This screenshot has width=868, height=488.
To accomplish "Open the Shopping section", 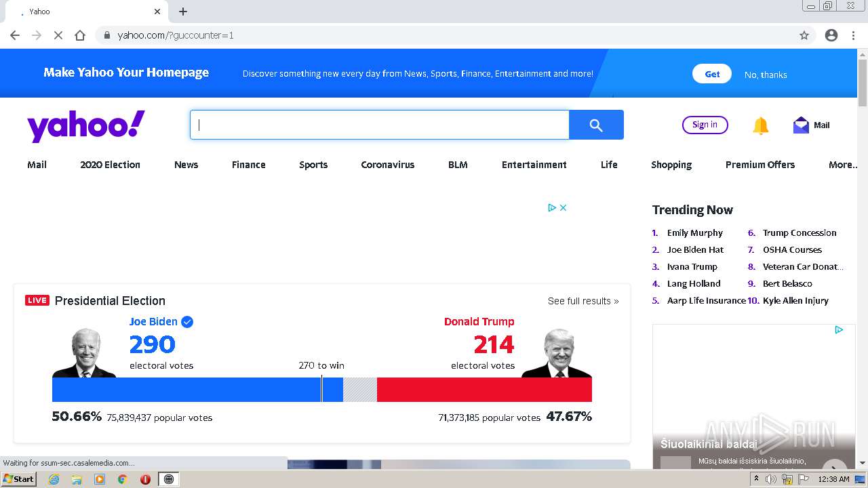I will (x=671, y=165).
